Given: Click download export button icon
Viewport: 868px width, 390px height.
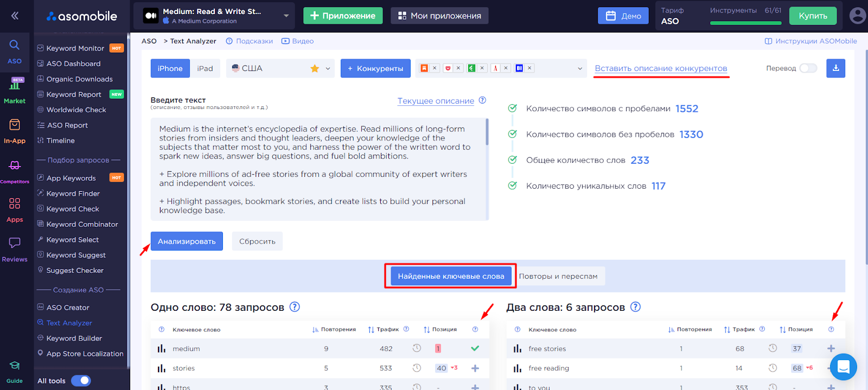Looking at the screenshot, I should 835,68.
